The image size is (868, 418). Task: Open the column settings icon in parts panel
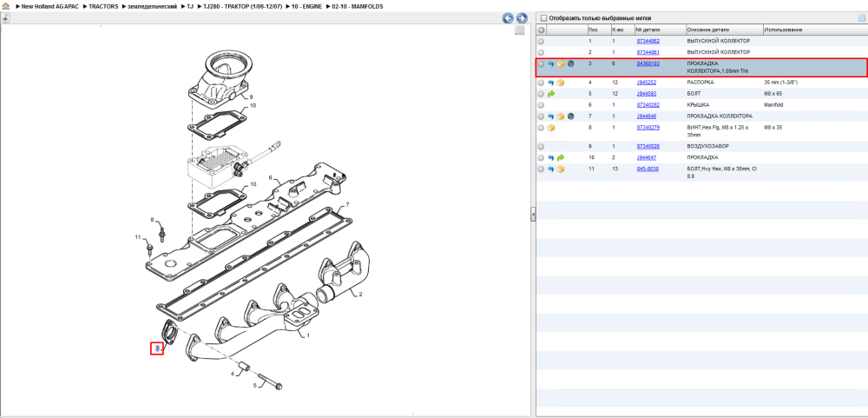pos(861,17)
